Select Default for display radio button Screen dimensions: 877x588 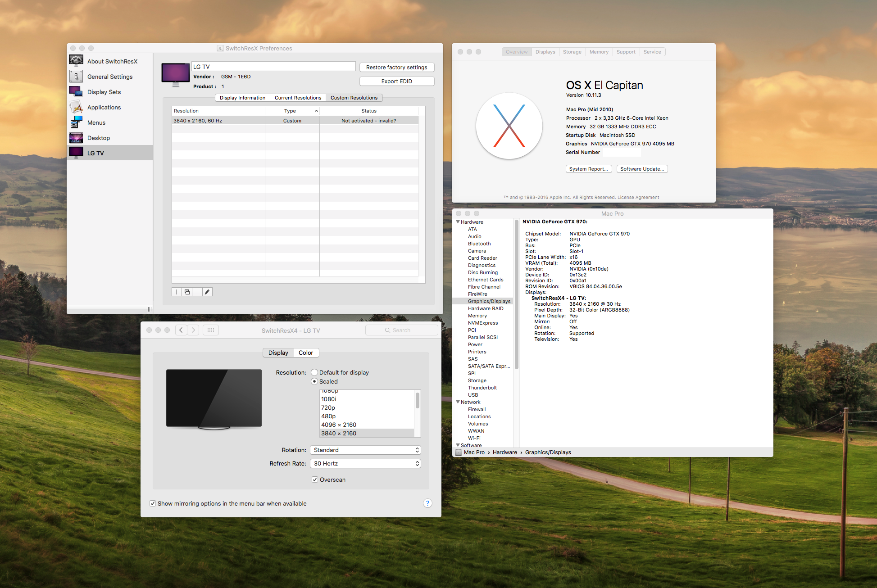(x=314, y=372)
